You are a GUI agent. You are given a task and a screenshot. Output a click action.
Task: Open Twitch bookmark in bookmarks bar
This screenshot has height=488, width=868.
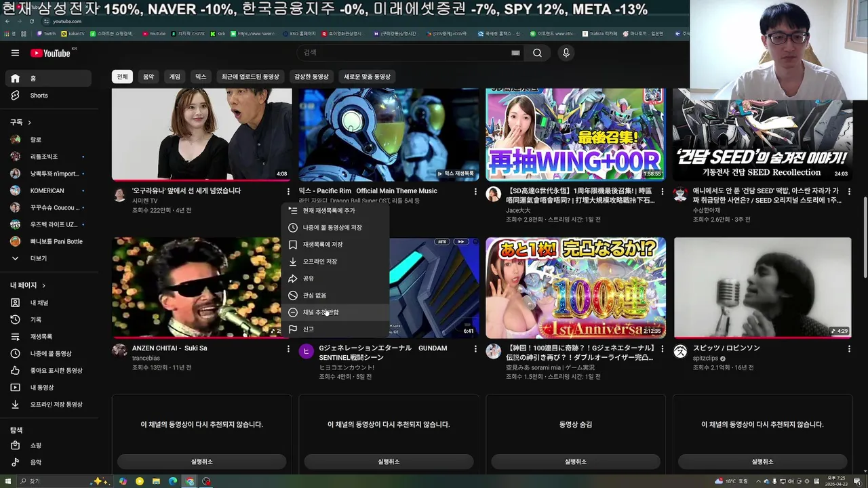(x=47, y=33)
